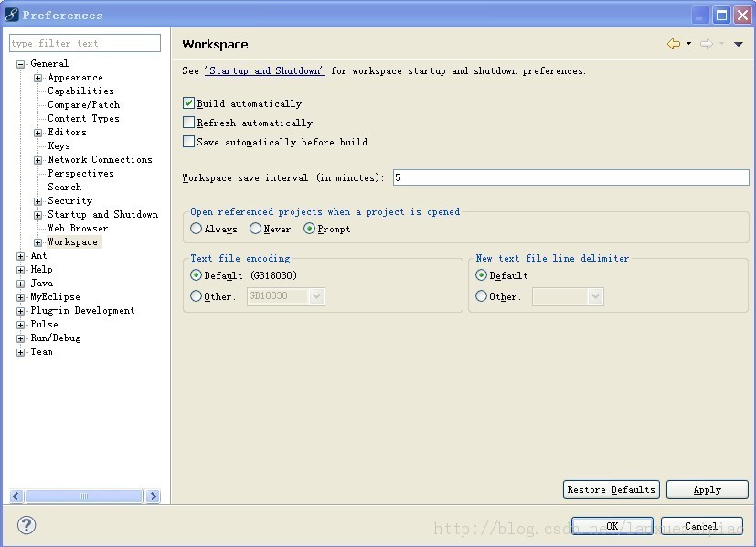This screenshot has width=756, height=547.
Task: Click the tree scrollbar right arrow
Action: coord(153,496)
